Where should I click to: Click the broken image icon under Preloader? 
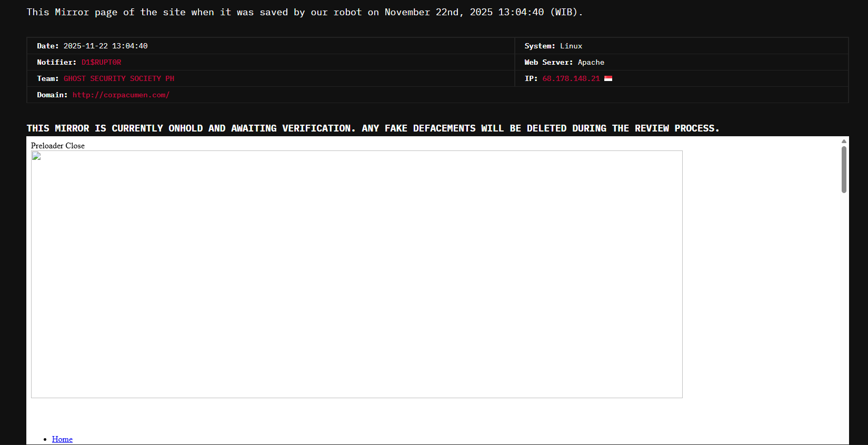click(36, 156)
